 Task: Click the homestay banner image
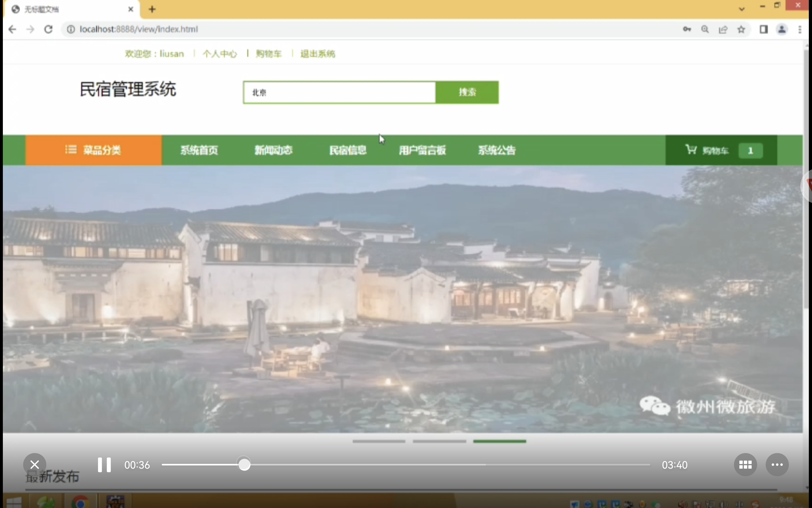click(403, 299)
